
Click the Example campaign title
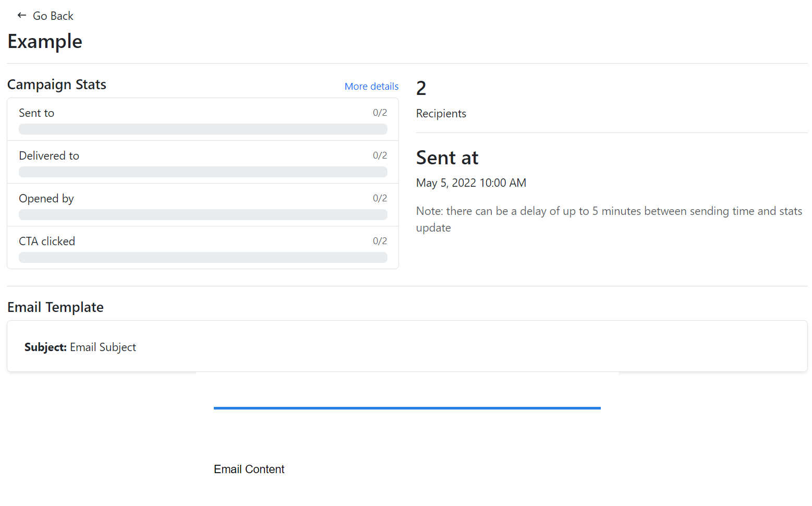[x=45, y=42]
